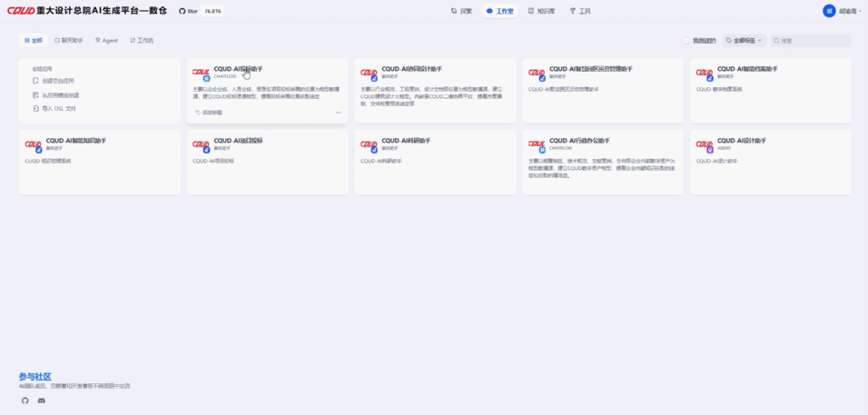The image size is (868, 415).
Task: Go to the 探索 navigation item
Action: pos(461,11)
